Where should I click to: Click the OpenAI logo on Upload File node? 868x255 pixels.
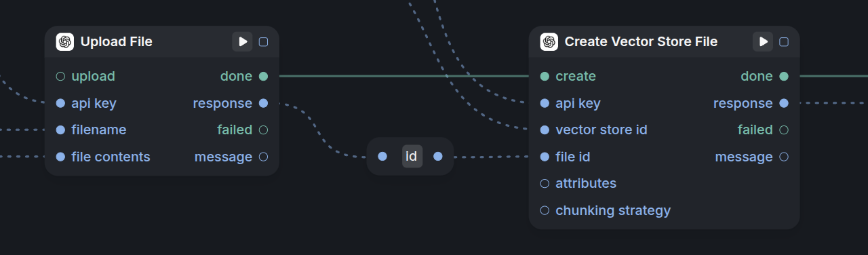(64, 41)
